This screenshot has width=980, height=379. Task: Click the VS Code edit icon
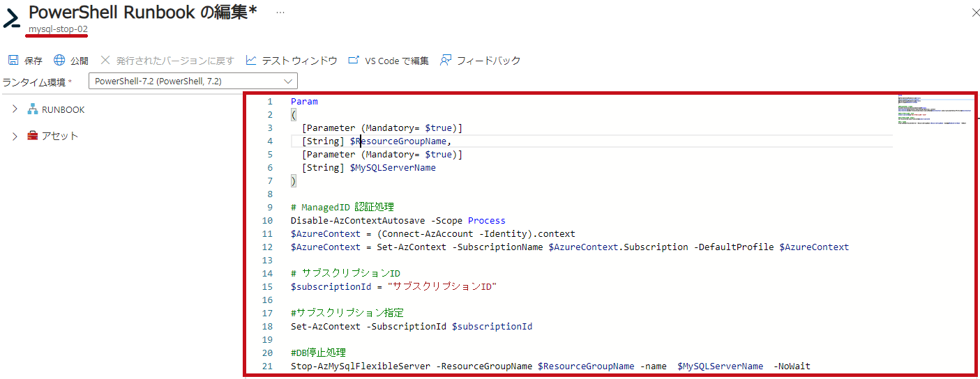[354, 61]
